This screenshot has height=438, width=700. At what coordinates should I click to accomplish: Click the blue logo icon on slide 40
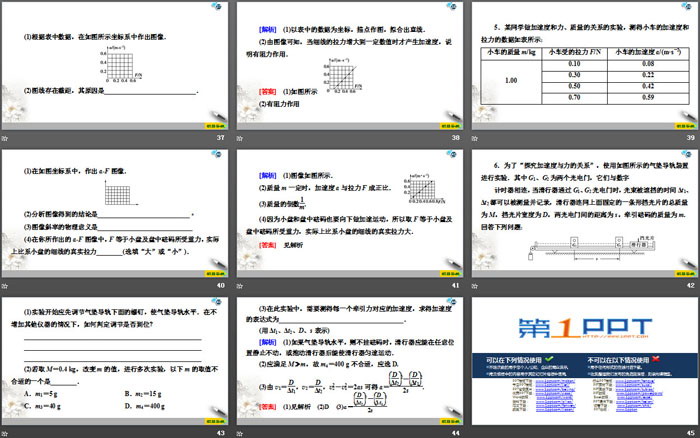[x=217, y=154]
